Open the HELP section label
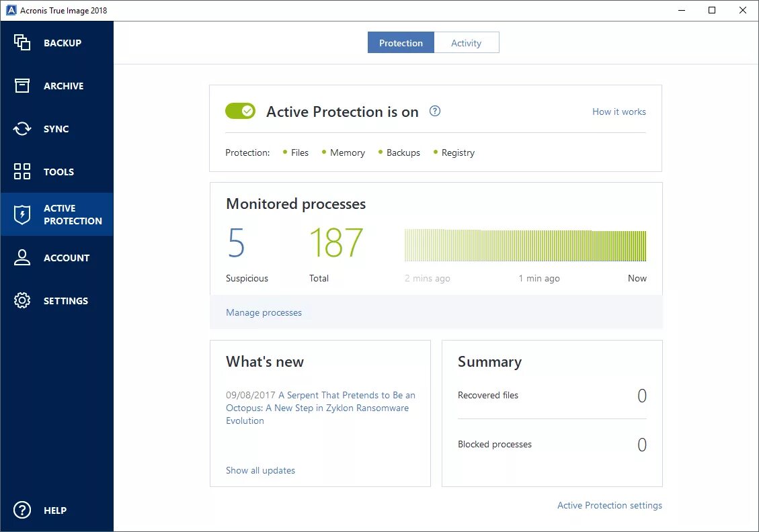The image size is (759, 532). click(54, 511)
